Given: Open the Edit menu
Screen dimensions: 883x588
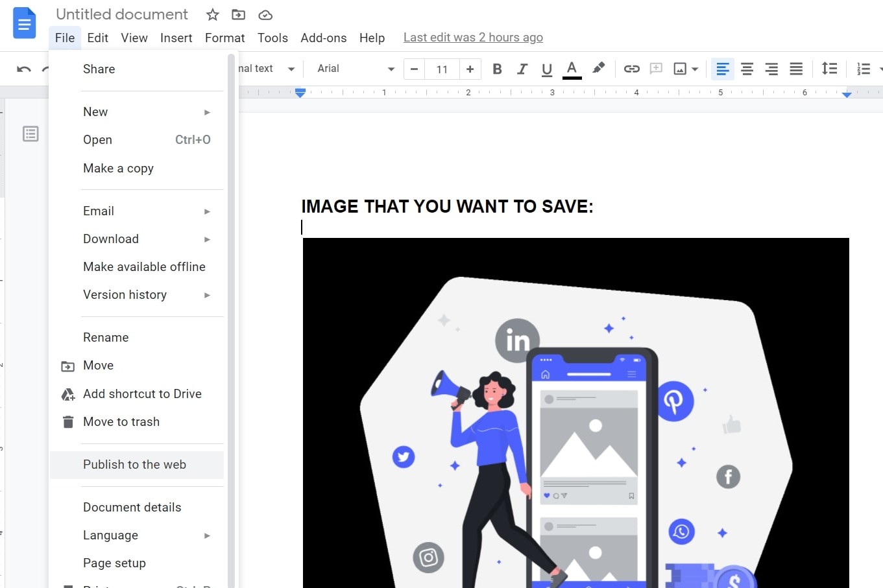Looking at the screenshot, I should click(x=98, y=38).
